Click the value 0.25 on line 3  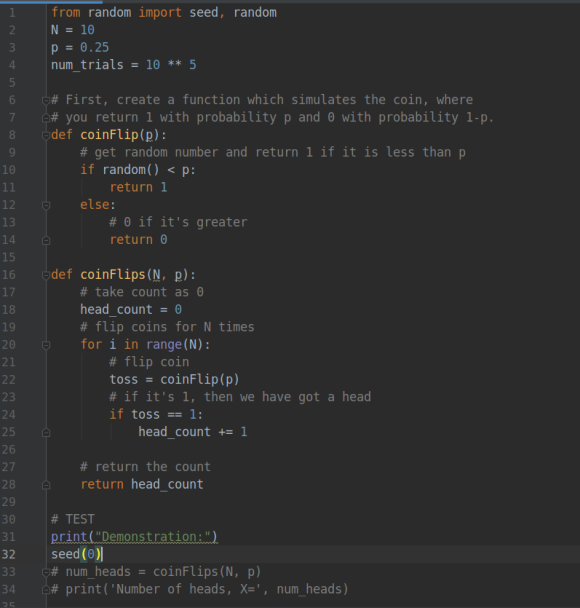[x=95, y=47]
